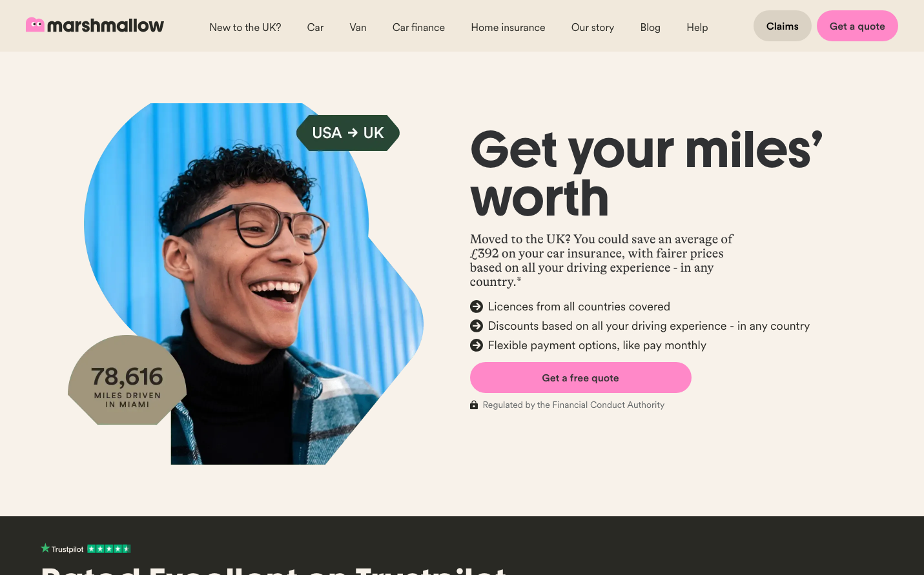This screenshot has height=575, width=924.
Task: Visit the Our story page
Action: (593, 27)
